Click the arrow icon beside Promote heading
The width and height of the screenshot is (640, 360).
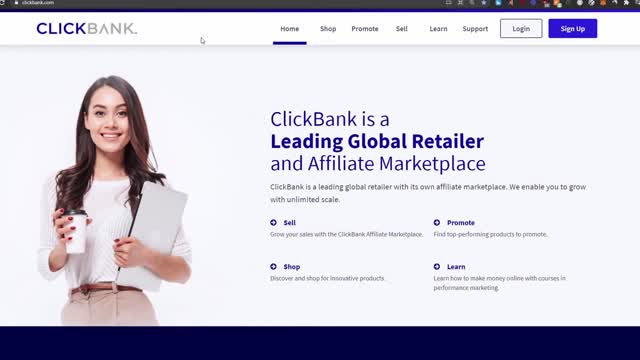[437, 222]
